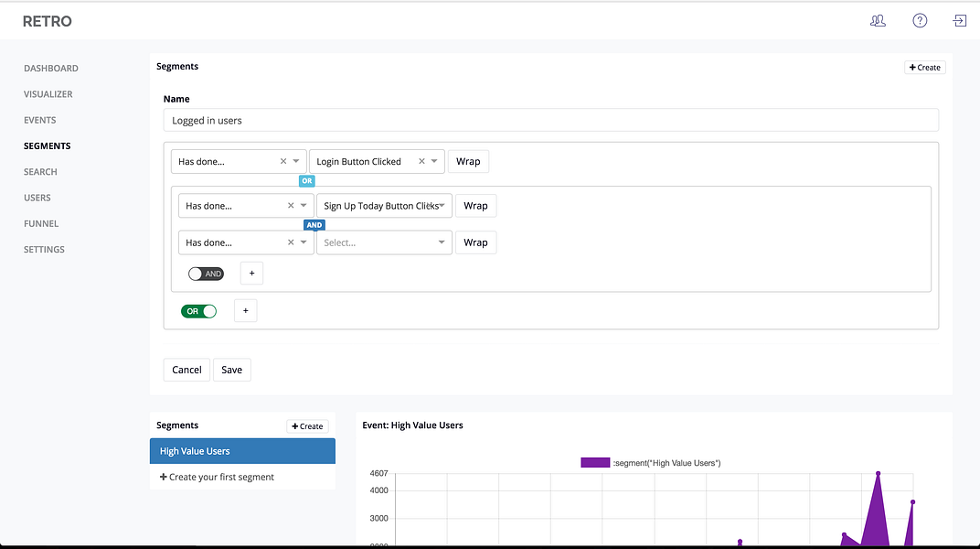Image resolution: width=980 pixels, height=549 pixels.
Task: Select Segments in sidebar
Action: click(x=47, y=145)
